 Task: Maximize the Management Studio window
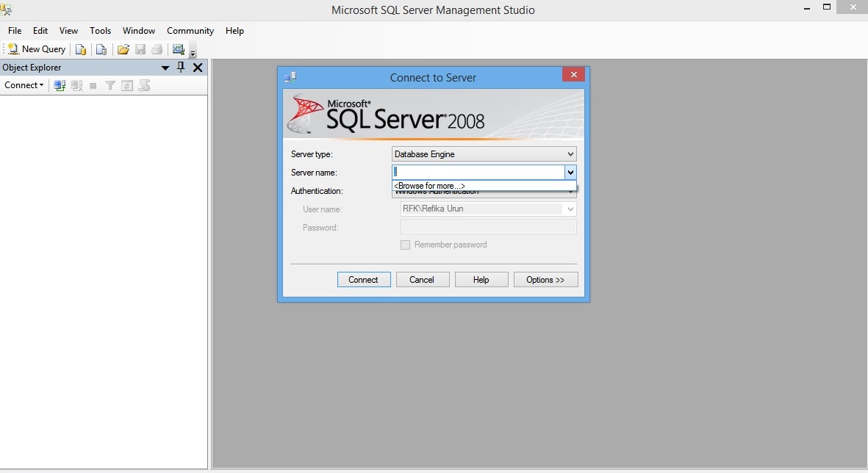827,7
